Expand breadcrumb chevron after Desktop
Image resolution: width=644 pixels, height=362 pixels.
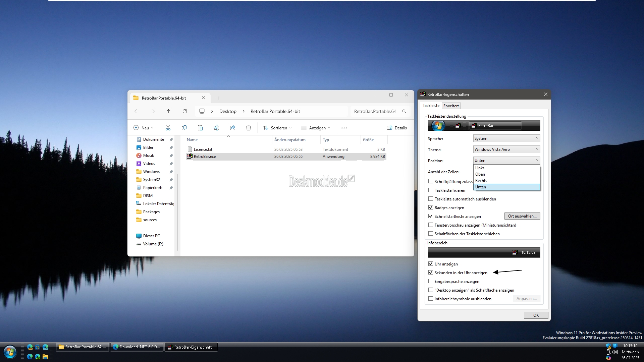click(x=244, y=111)
